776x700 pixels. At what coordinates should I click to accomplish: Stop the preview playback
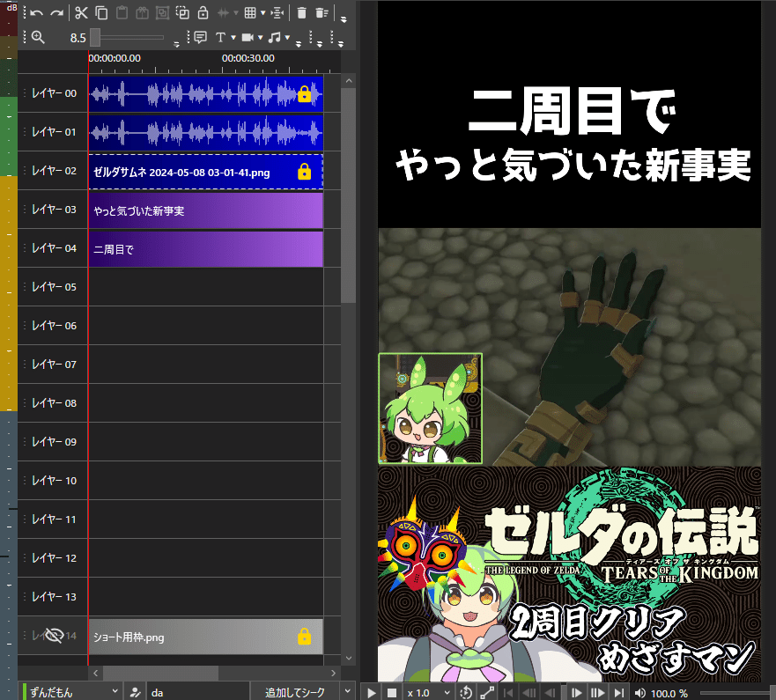click(391, 693)
